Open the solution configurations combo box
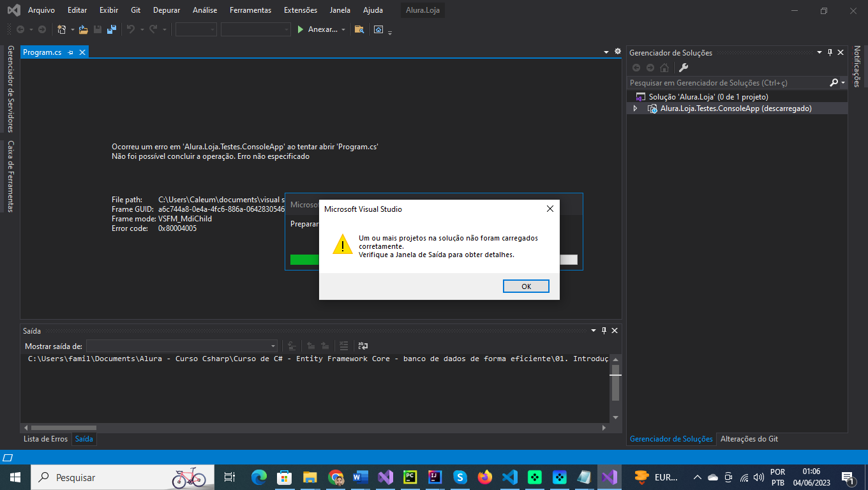Image resolution: width=868 pixels, height=490 pixels. tap(196, 29)
